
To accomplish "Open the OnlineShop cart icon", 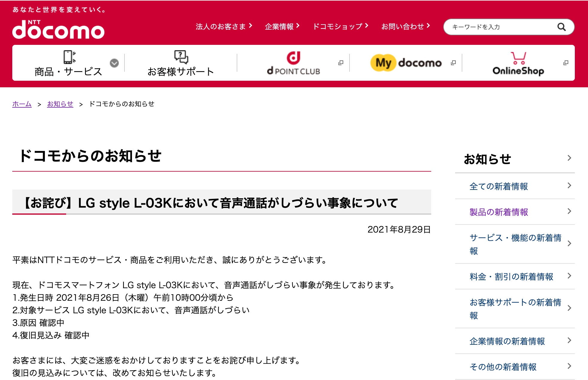I will tap(518, 58).
